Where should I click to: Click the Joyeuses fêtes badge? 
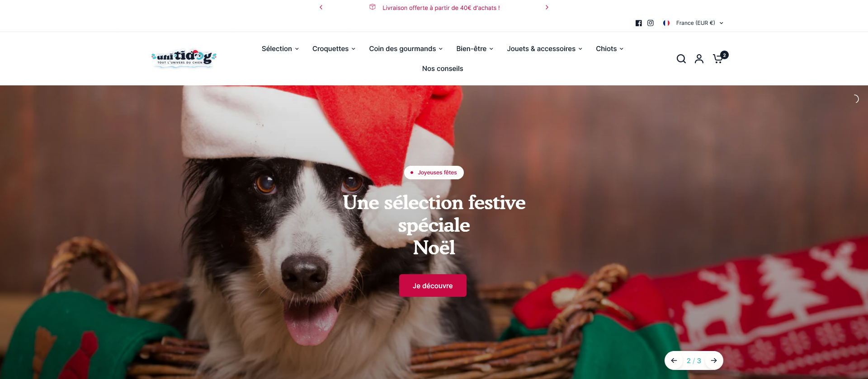(434, 173)
